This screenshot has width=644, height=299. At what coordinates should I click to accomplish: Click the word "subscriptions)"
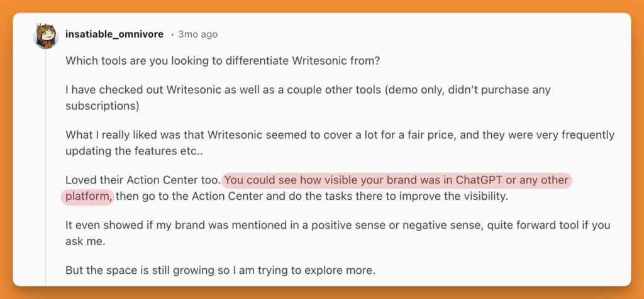coord(102,106)
